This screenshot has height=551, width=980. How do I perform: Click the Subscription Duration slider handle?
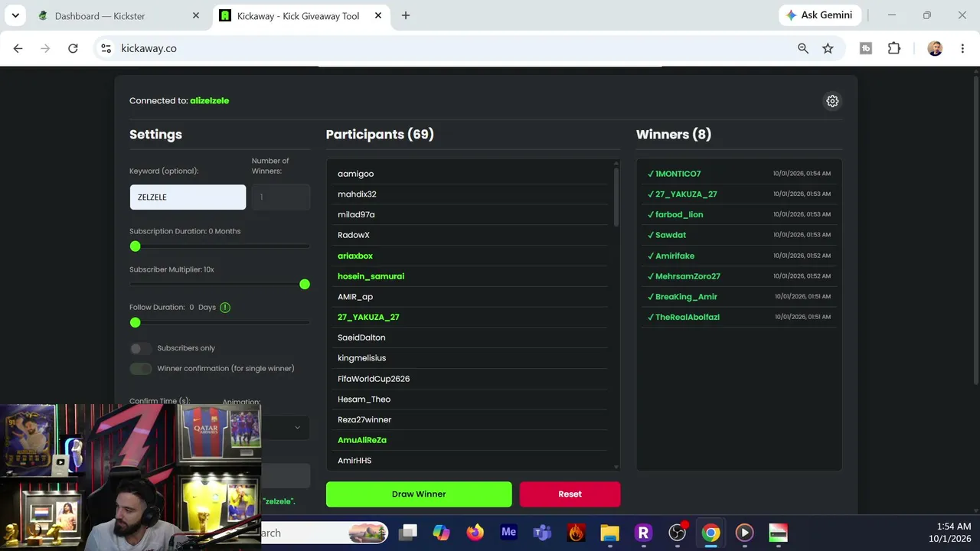pyautogui.click(x=136, y=246)
